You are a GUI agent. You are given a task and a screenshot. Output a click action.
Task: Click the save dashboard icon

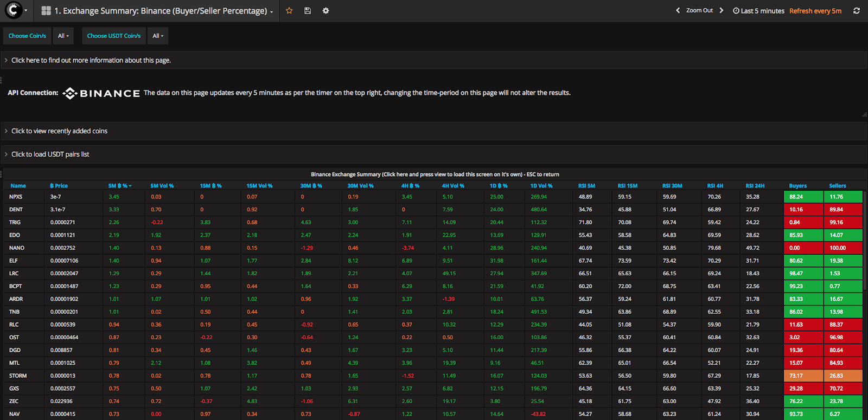tap(308, 11)
